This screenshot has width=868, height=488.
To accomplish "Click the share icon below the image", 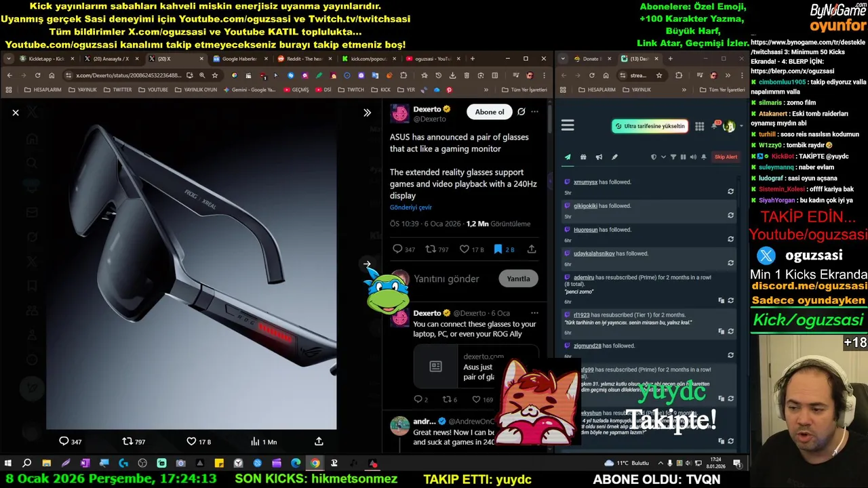I will 319,441.
